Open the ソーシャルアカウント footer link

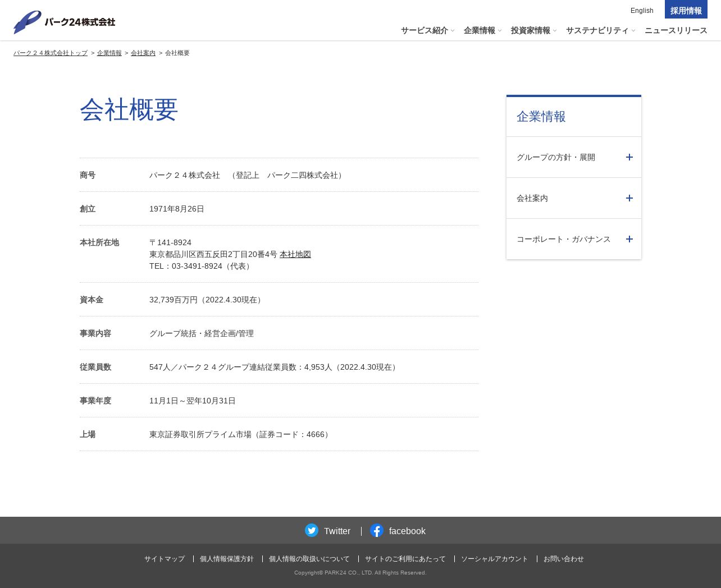coord(495,559)
